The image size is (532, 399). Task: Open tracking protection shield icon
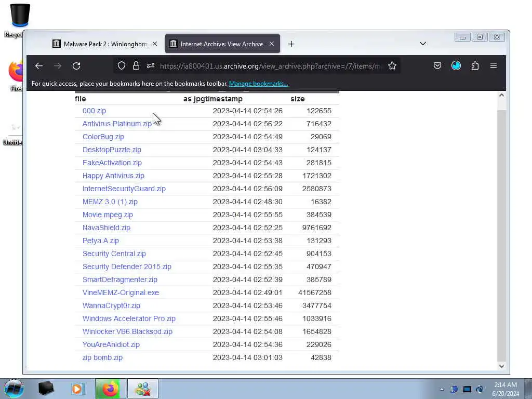coord(122,66)
